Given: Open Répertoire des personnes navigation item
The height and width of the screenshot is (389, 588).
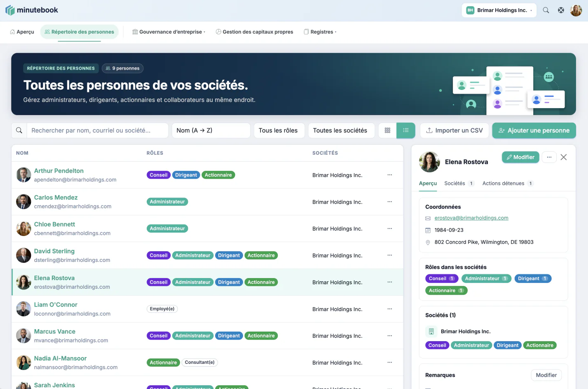Looking at the screenshot, I should click(80, 32).
